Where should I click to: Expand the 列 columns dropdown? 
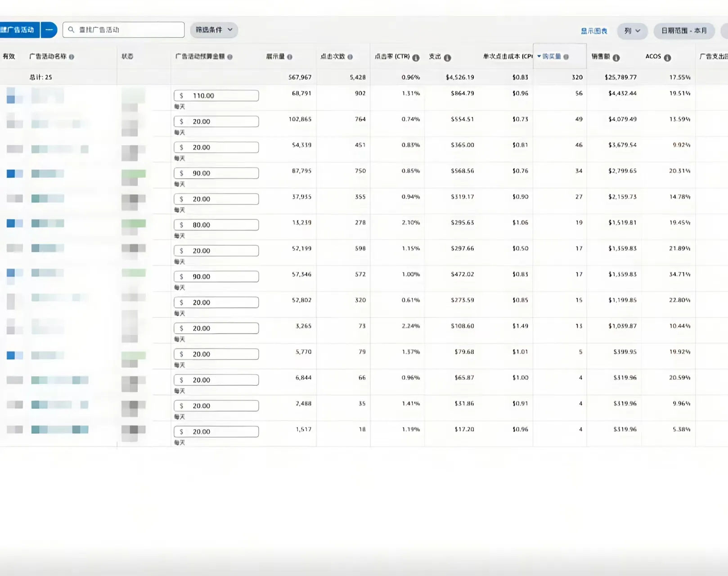[x=632, y=31]
